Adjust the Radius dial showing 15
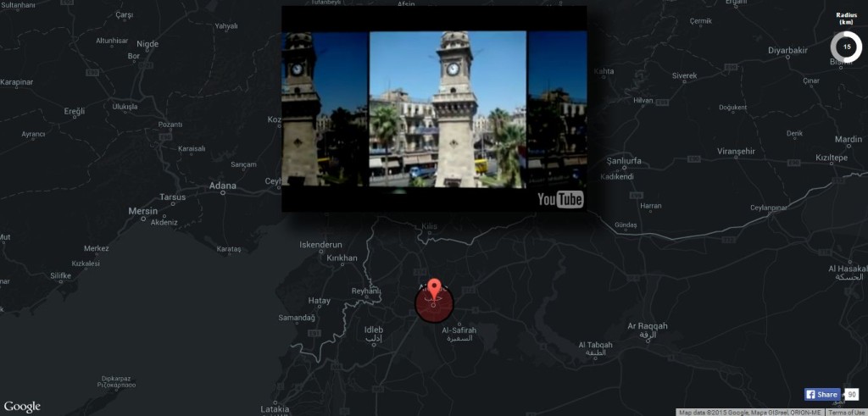Viewport: 868px width, 416px height. coord(846,47)
